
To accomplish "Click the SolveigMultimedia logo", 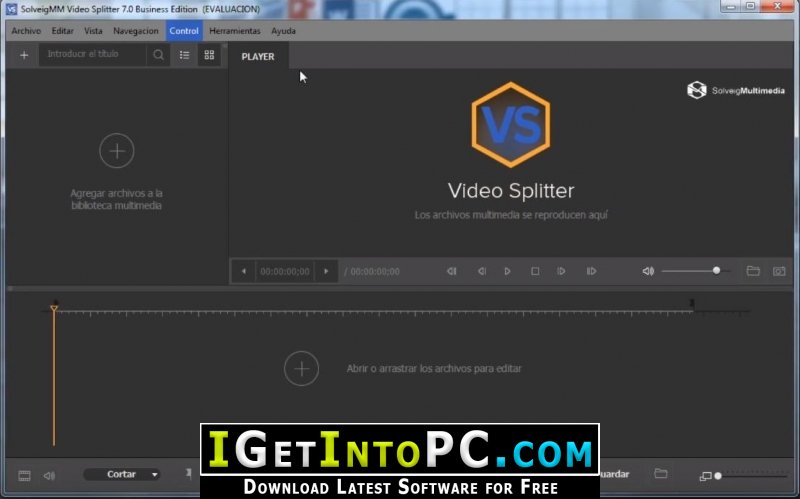I will 736,90.
